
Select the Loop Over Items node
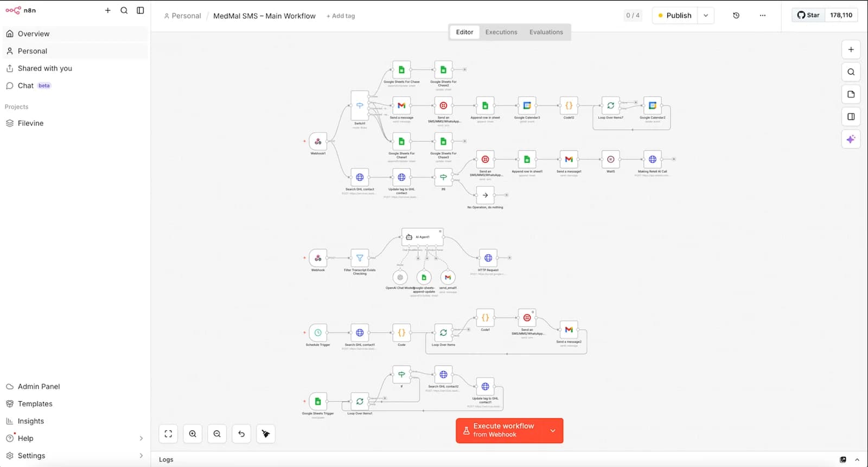click(443, 332)
